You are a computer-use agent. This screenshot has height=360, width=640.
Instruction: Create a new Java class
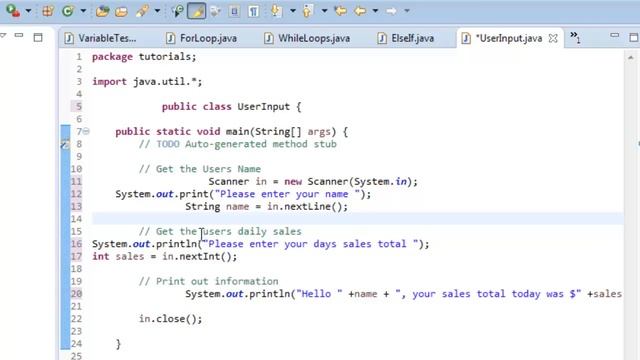click(68, 11)
